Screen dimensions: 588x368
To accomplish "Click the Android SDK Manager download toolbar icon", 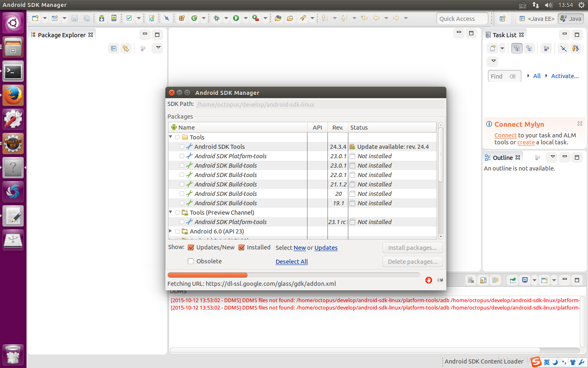I will (x=102, y=18).
